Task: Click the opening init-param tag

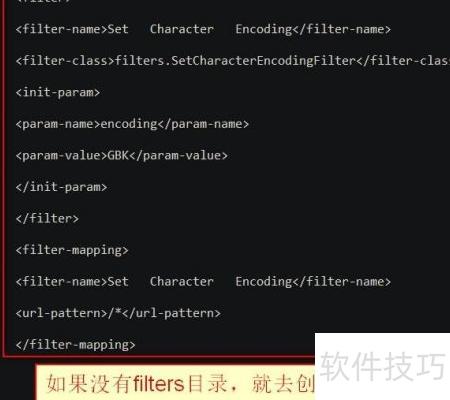Action: coord(58,92)
